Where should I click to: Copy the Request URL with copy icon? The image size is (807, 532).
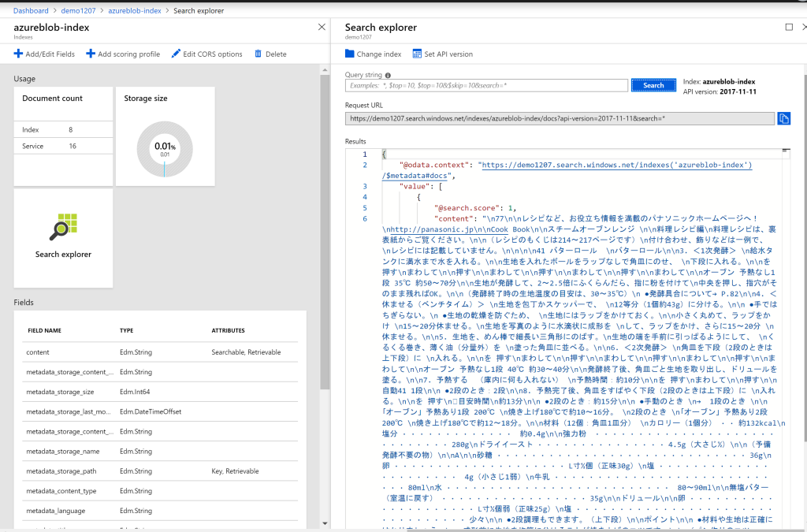click(x=783, y=118)
